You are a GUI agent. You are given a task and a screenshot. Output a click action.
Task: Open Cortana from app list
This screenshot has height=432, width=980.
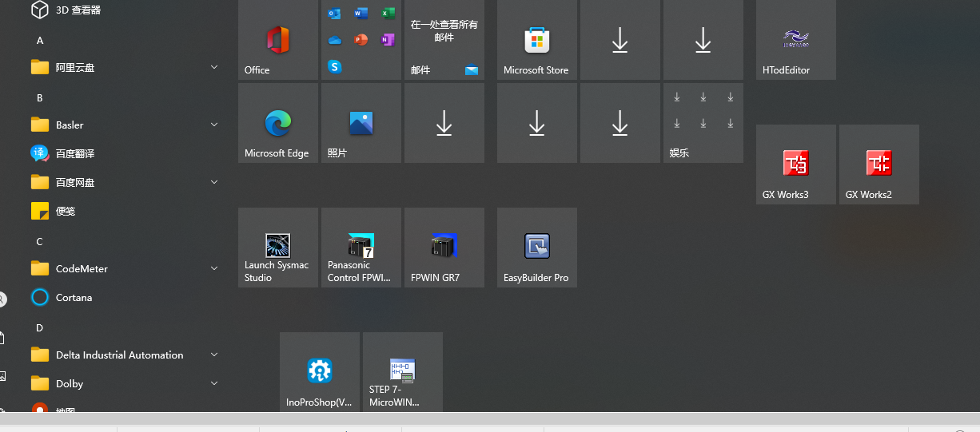pos(74,298)
